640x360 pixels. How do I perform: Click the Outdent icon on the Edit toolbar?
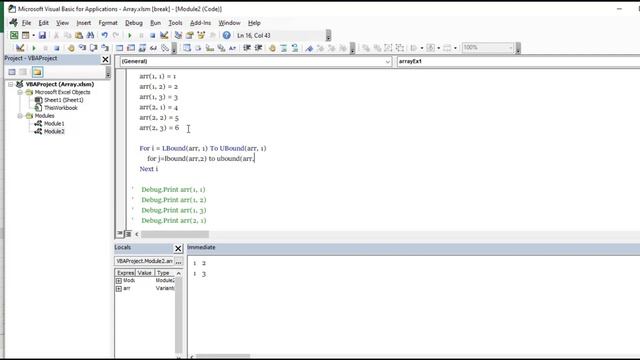(258, 48)
